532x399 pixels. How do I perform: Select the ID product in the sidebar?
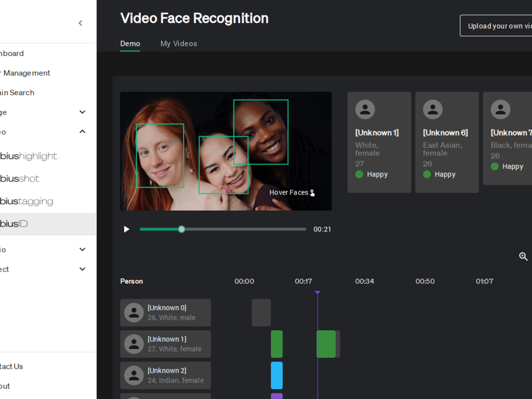pyautogui.click(x=48, y=224)
